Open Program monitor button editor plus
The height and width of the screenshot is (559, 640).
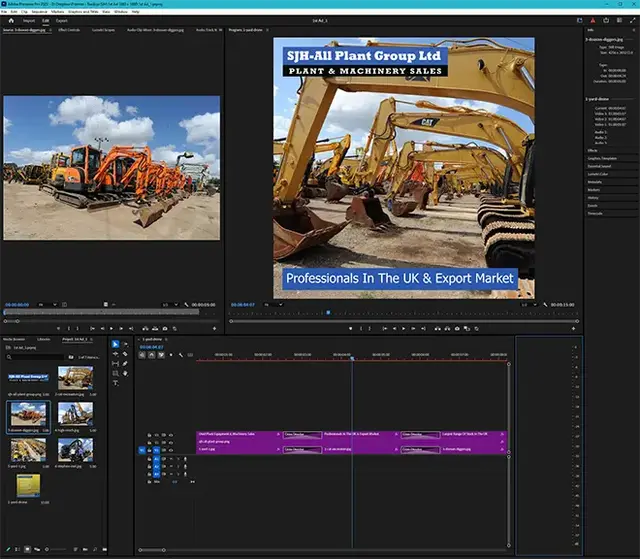tap(573, 328)
